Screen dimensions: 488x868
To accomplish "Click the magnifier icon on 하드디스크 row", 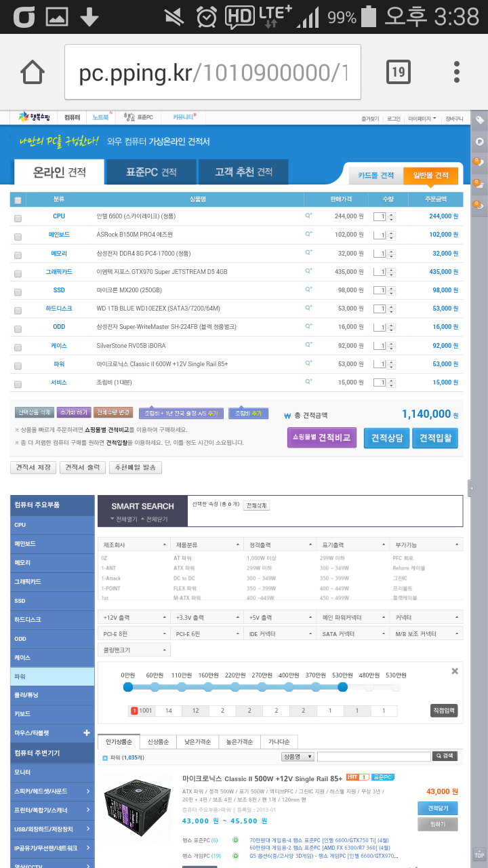I will click(x=309, y=308).
